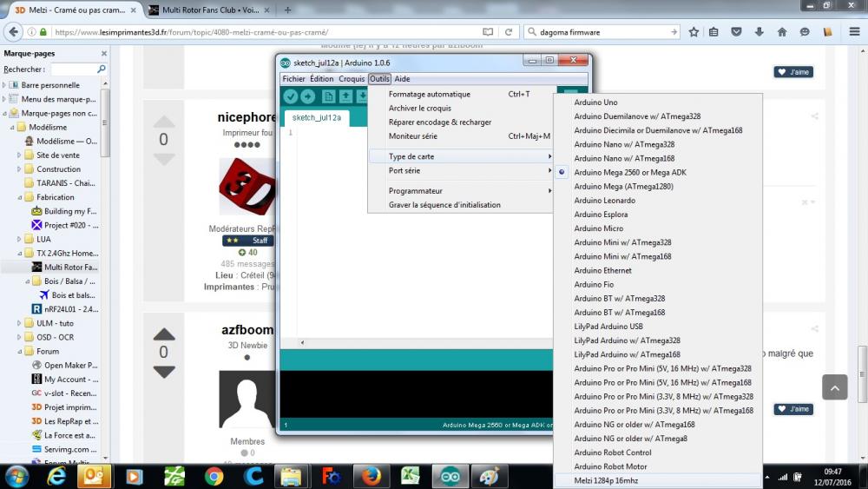The image size is (868, 489).
Task: Go back with Firefox back arrow
Action: [14, 31]
